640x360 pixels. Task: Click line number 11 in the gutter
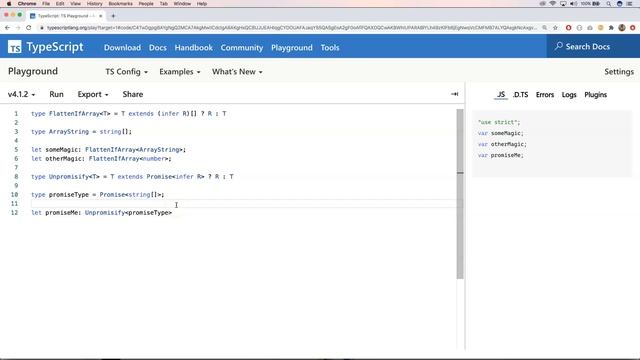tap(14, 203)
